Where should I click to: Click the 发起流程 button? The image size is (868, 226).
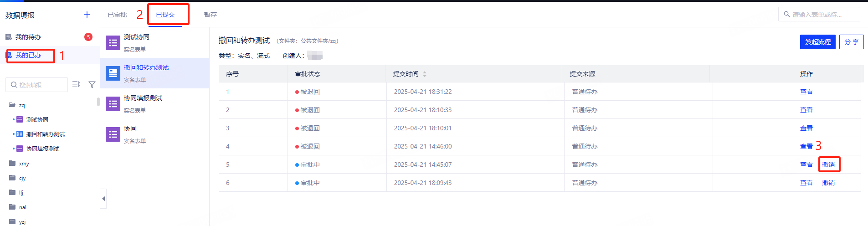pos(817,42)
